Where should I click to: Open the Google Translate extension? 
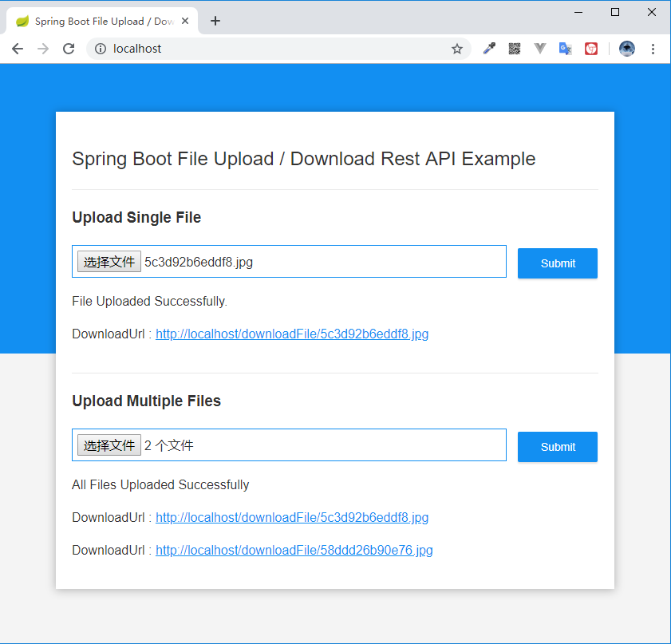[566, 49]
